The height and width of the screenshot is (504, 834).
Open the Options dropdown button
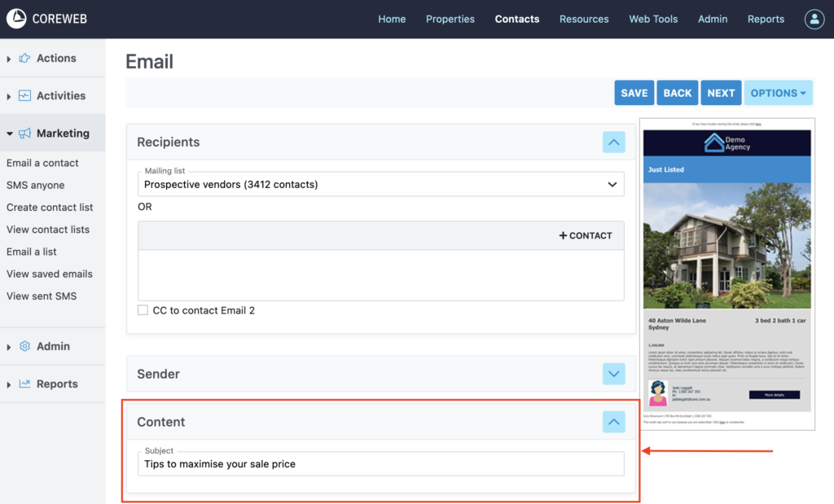click(778, 93)
